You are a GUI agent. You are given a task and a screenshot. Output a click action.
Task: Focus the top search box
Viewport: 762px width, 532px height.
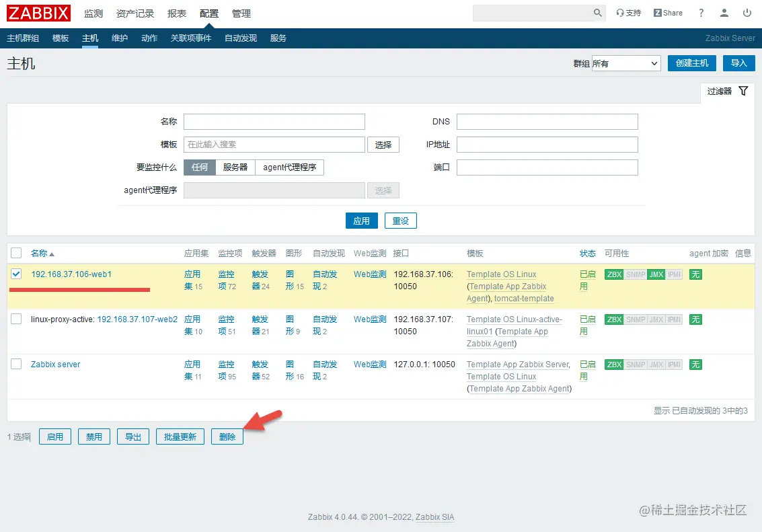pos(532,13)
